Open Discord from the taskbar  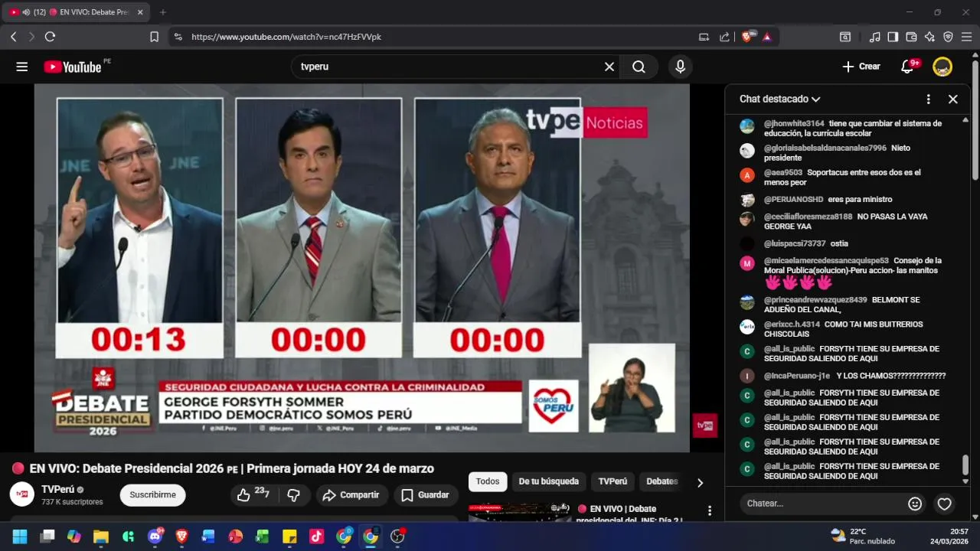pos(154,536)
